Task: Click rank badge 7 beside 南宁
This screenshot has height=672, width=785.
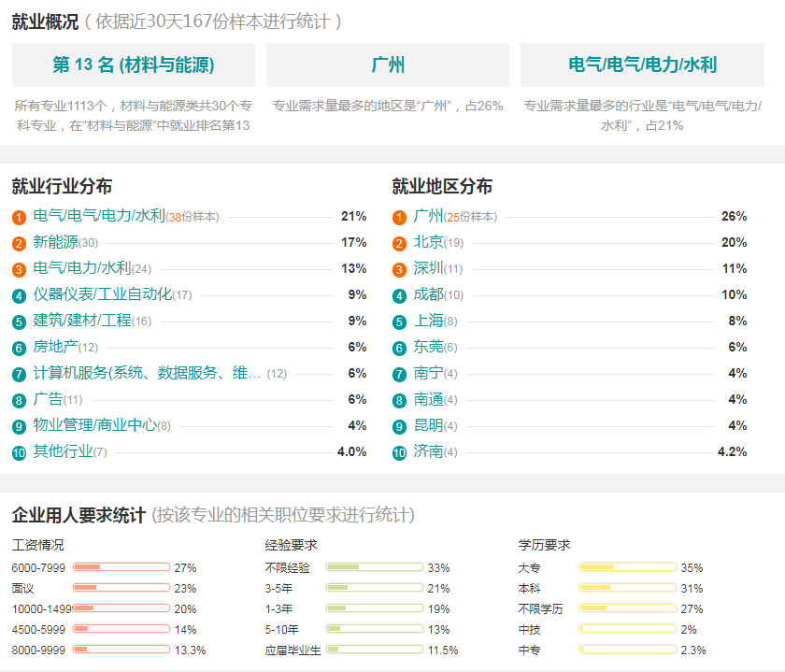Action: tap(399, 374)
